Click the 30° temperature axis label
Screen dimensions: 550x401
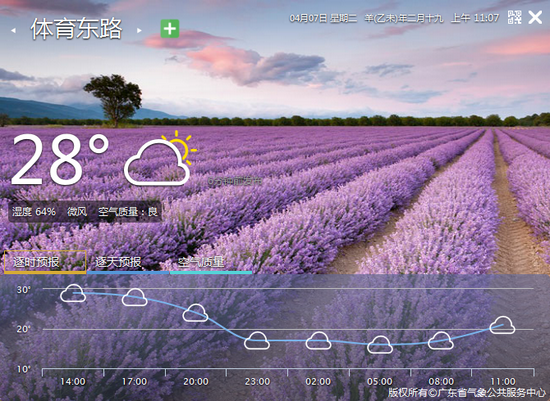(x=24, y=289)
